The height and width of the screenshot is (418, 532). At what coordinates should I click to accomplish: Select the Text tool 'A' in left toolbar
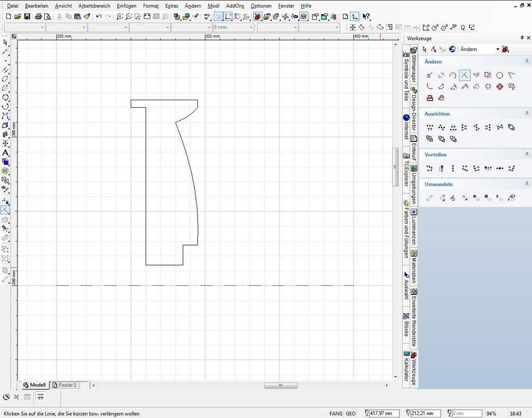5,153
